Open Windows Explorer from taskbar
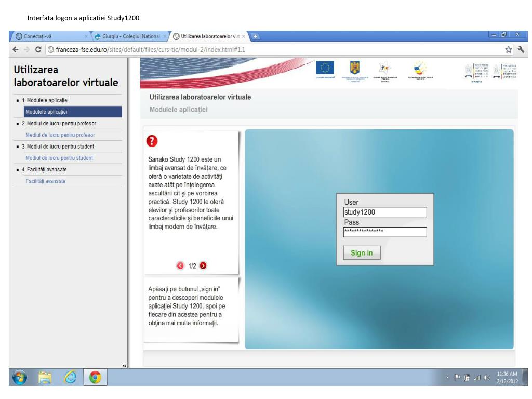Image resolution: width=532 pixels, height=399 pixels. (45, 377)
